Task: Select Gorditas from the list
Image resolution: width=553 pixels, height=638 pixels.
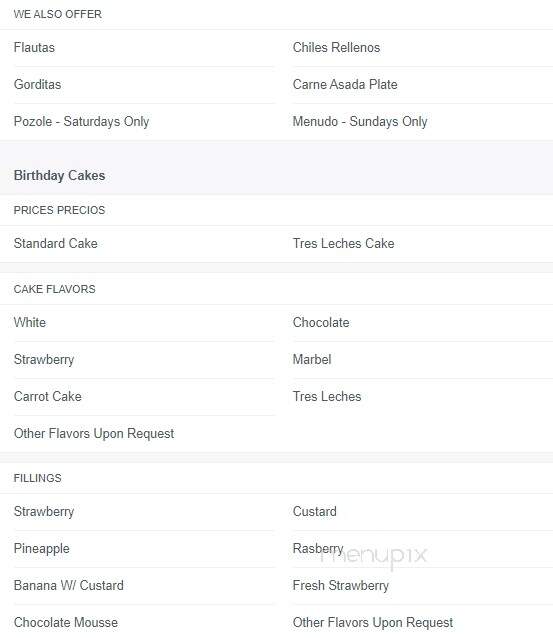Action: tap(37, 85)
